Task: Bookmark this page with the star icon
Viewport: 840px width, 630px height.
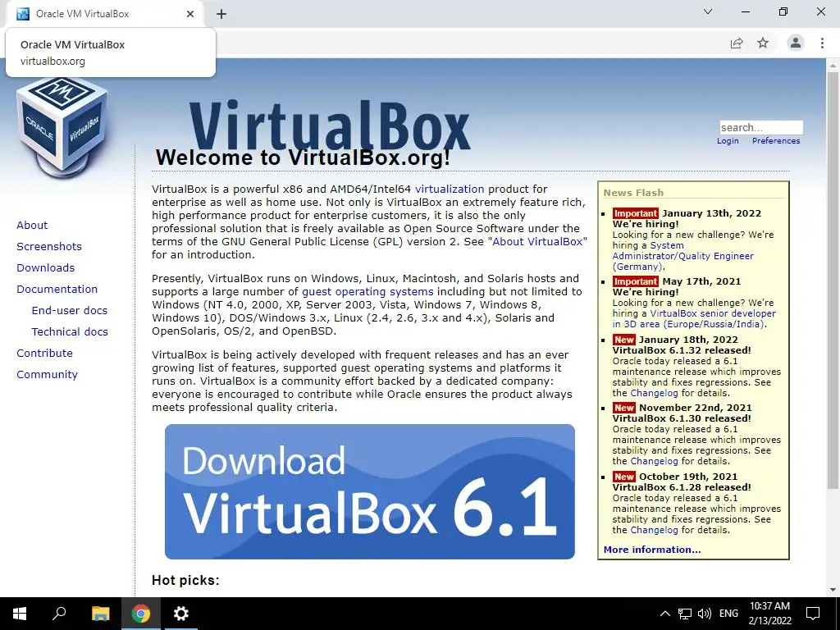Action: (763, 43)
